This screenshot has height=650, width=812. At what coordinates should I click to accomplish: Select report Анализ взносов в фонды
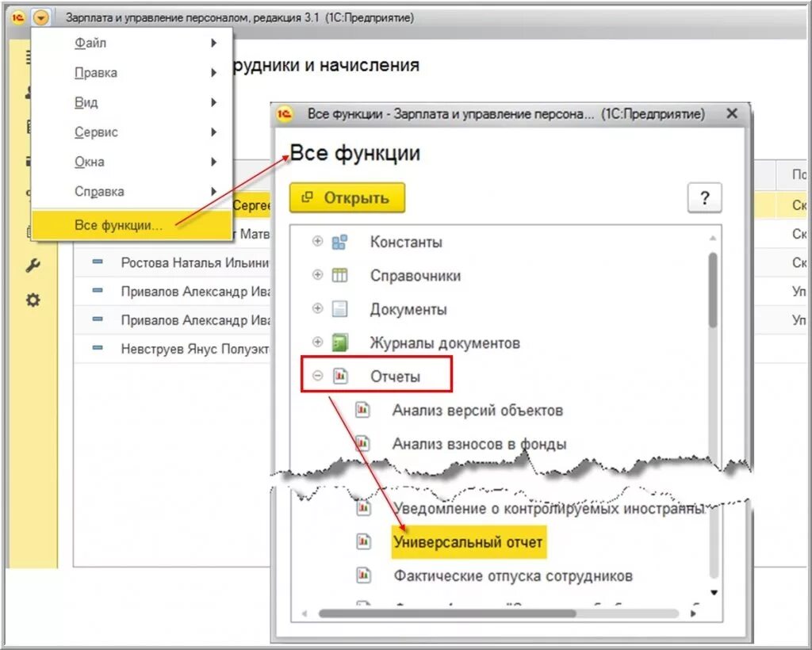480,444
